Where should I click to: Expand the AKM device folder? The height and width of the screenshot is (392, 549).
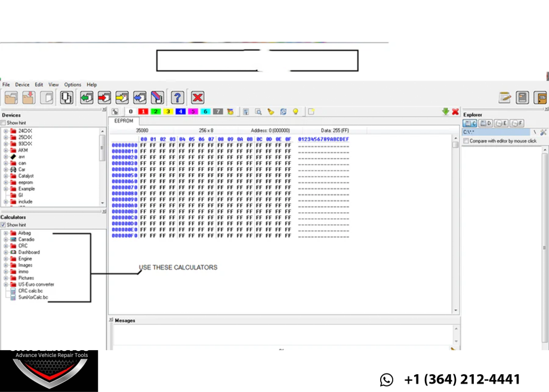pyautogui.click(x=5, y=150)
